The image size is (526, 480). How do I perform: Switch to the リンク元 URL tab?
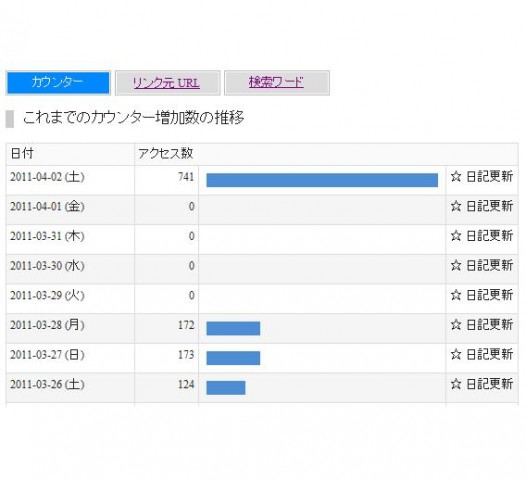click(167, 83)
